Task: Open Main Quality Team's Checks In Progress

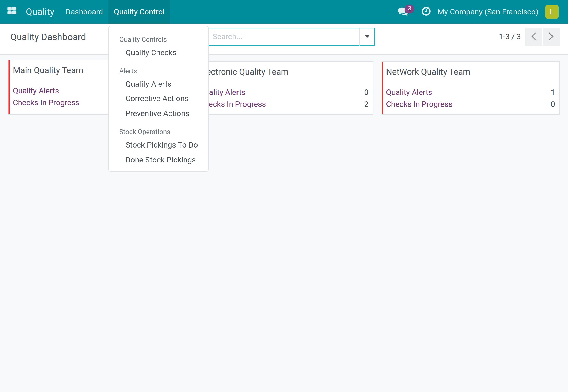Action: (x=46, y=103)
